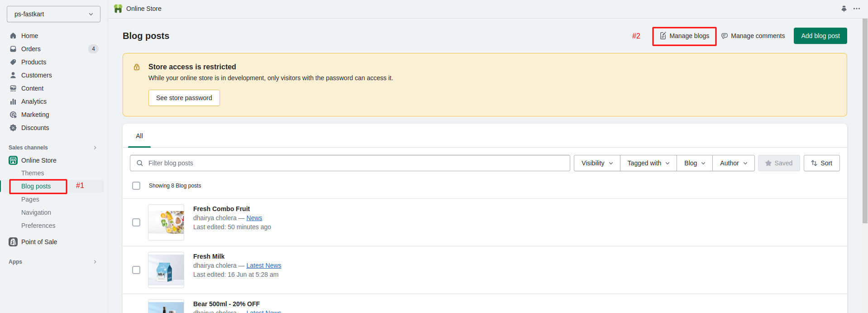
Task: Open the three-dot more actions menu
Action: tap(857, 9)
